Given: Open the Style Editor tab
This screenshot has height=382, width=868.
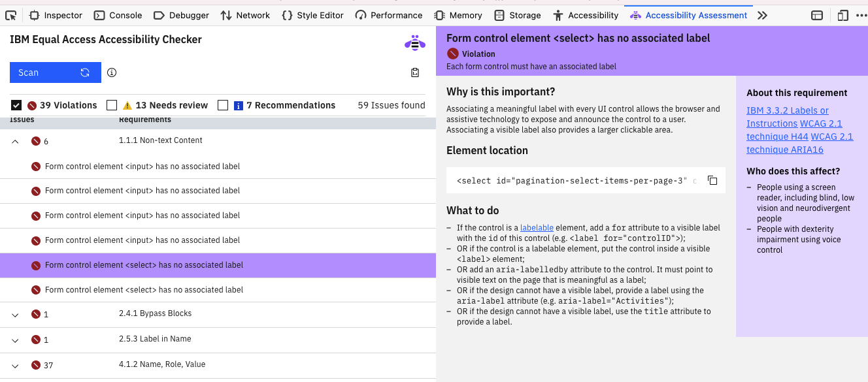Looking at the screenshot, I should [312, 15].
